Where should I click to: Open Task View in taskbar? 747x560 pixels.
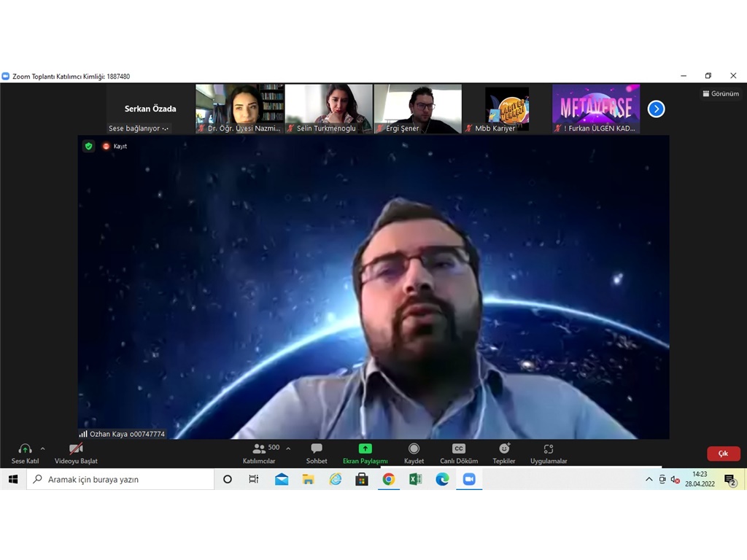254,479
